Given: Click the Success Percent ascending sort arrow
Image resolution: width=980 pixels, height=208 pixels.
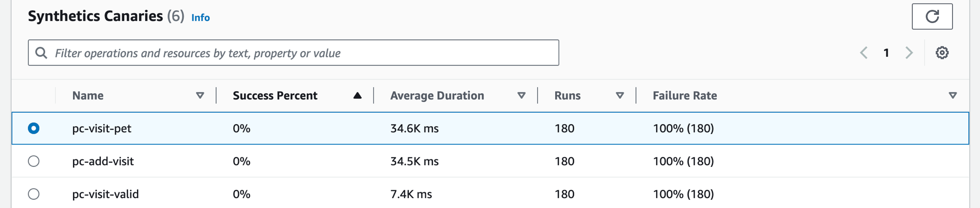Looking at the screenshot, I should pyautogui.click(x=357, y=96).
